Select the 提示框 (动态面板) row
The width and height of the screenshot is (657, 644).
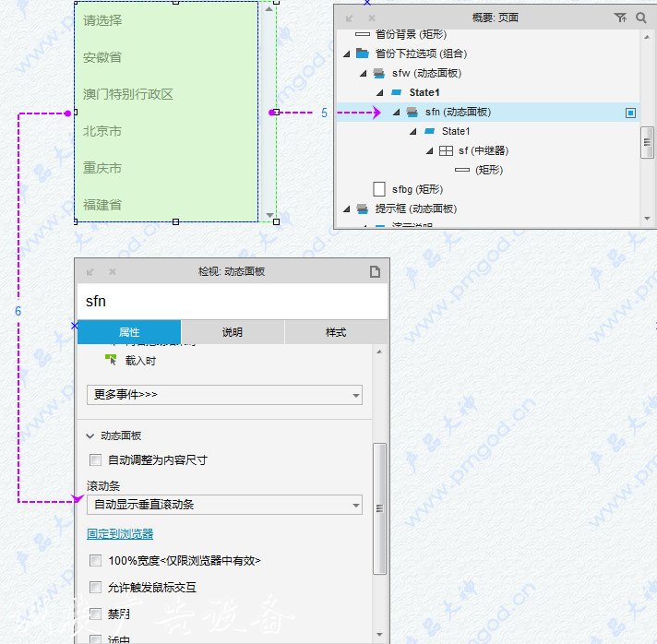click(488, 209)
